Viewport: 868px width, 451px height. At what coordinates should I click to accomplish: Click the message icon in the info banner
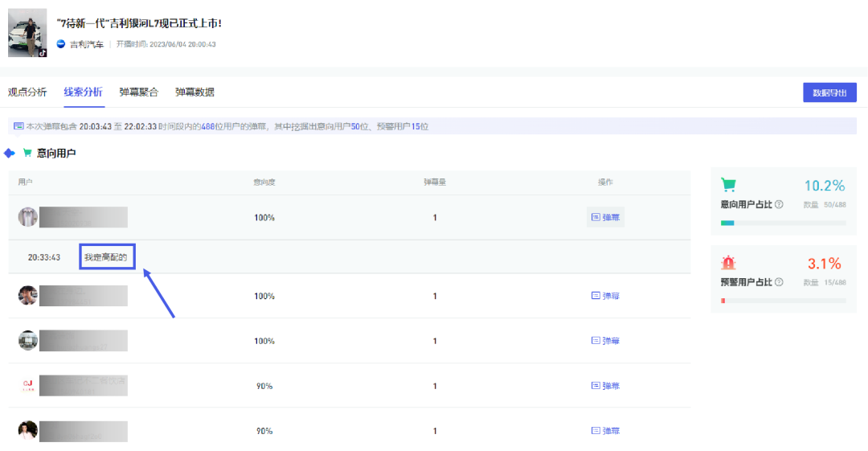18,126
